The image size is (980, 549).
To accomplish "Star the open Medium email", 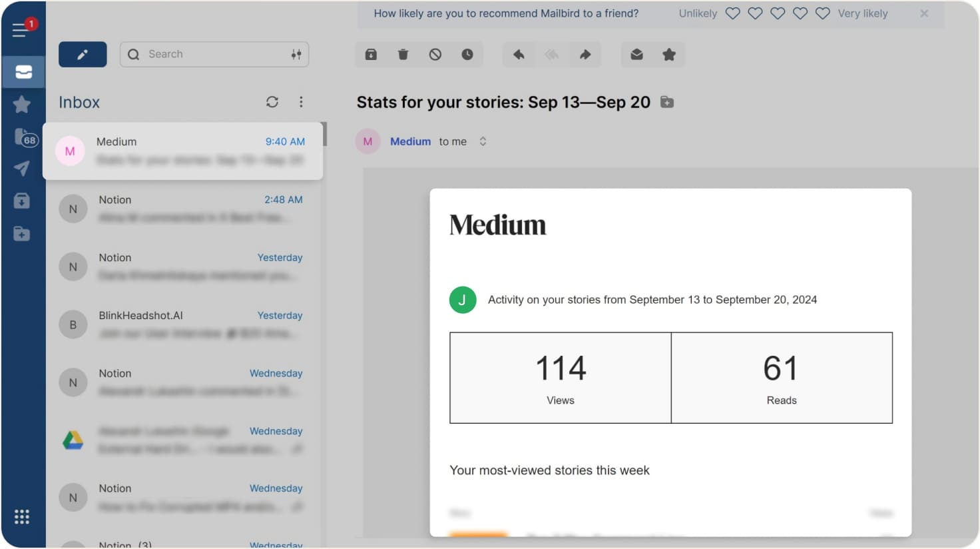I will 670,54.
